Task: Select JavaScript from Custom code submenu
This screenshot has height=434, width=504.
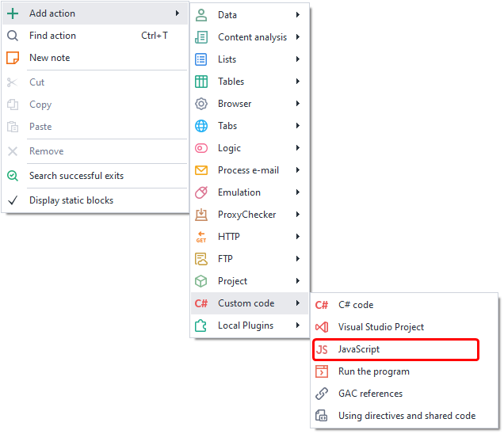Action: coord(359,349)
